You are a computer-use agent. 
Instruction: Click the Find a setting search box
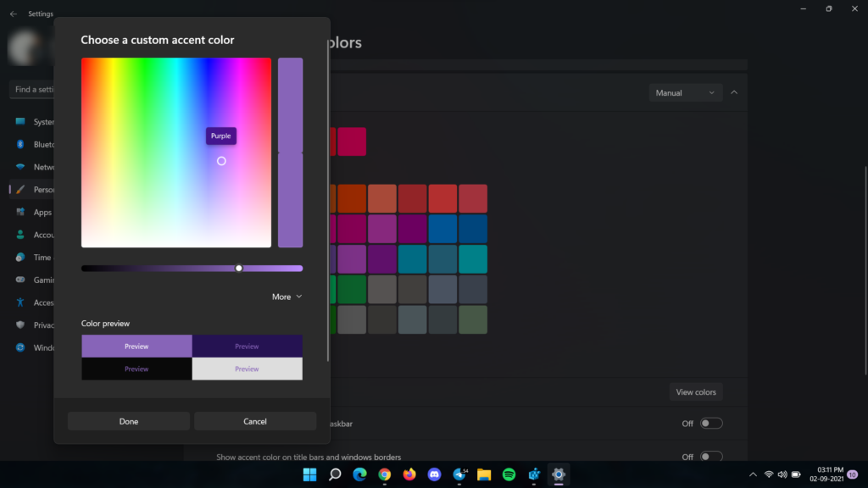click(x=32, y=90)
